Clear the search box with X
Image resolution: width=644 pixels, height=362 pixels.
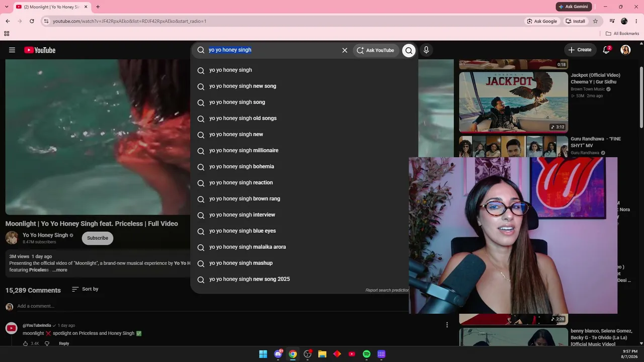pyautogui.click(x=345, y=50)
